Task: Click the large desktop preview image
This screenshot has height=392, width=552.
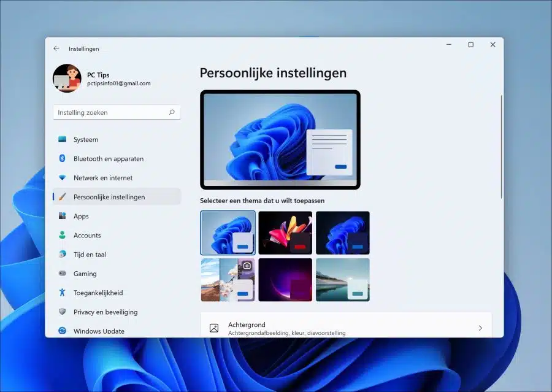Action: (280, 139)
